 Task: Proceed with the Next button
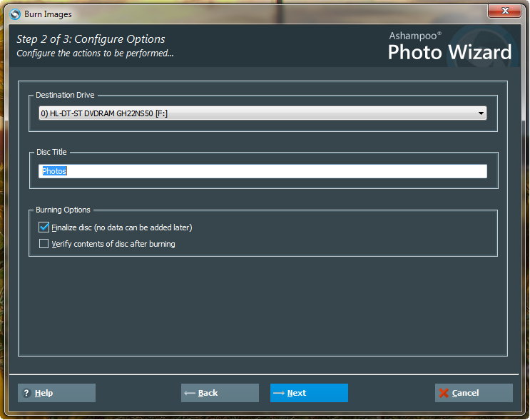(x=309, y=393)
